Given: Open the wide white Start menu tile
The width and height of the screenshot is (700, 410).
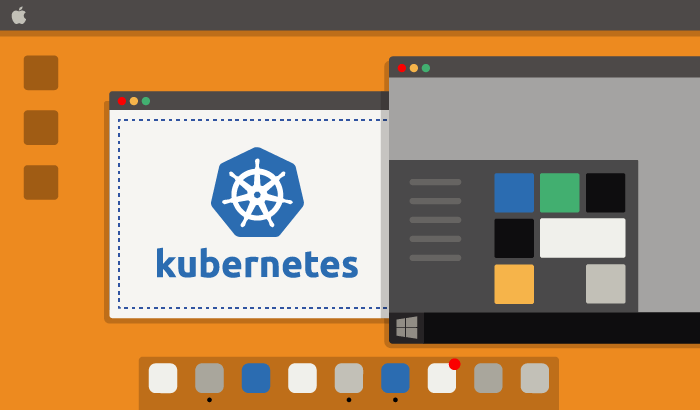Looking at the screenshot, I should pyautogui.click(x=583, y=238).
